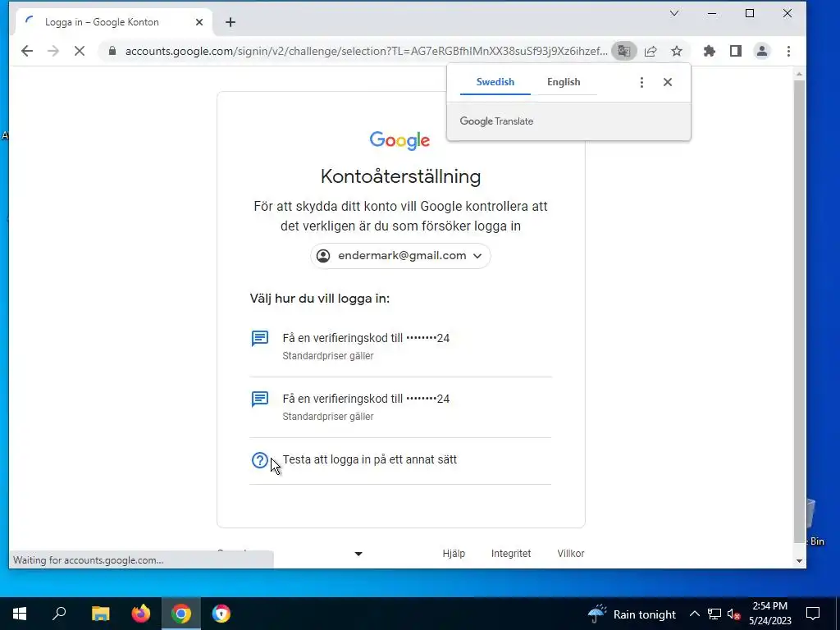View site information lock icon
Viewport: 840px width, 630px height.
click(x=112, y=51)
